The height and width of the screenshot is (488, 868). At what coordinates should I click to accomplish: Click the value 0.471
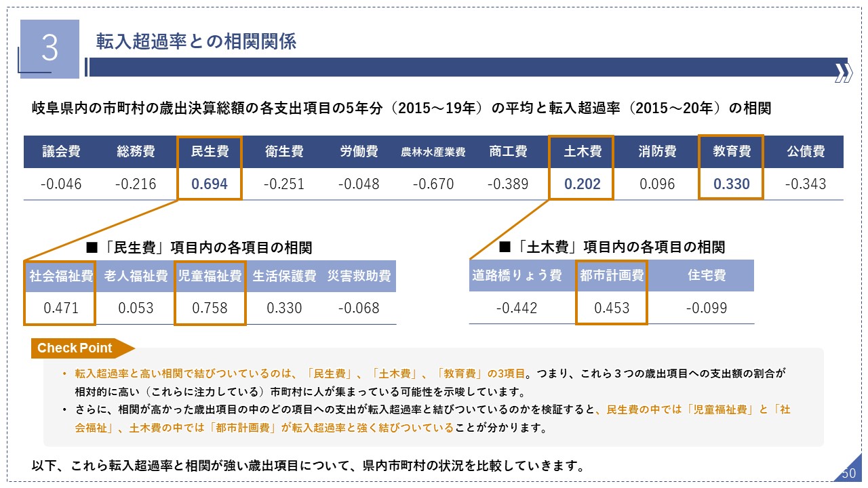[x=61, y=308]
